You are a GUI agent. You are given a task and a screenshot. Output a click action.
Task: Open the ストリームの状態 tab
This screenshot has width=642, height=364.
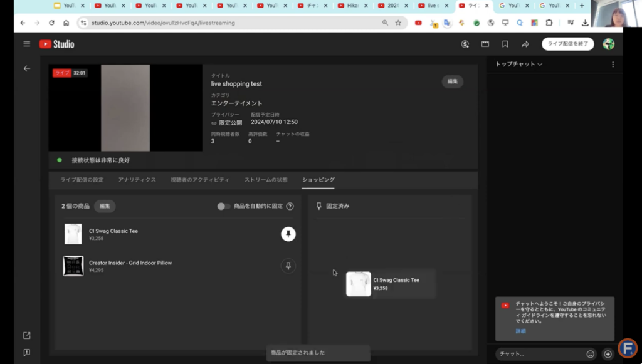[x=266, y=180]
